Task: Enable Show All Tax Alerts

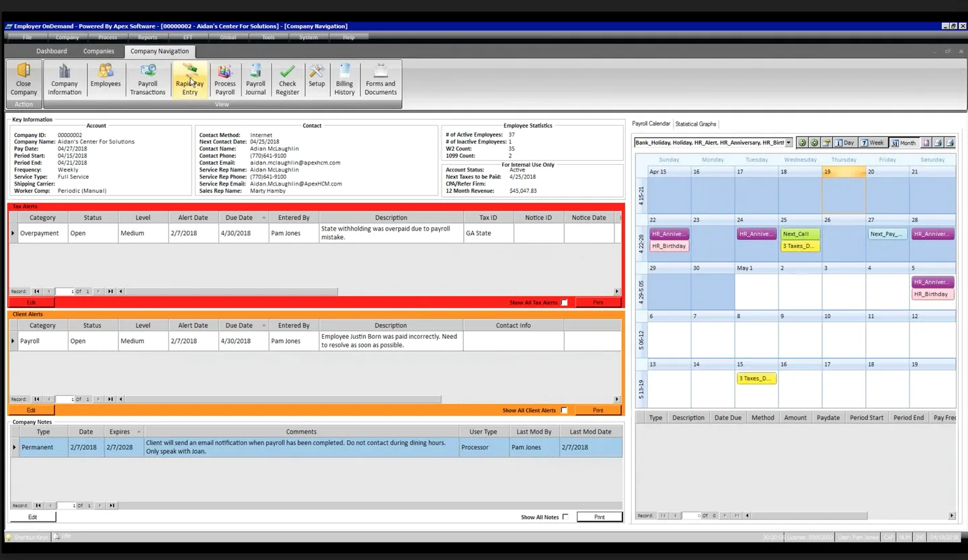Action: click(x=564, y=303)
